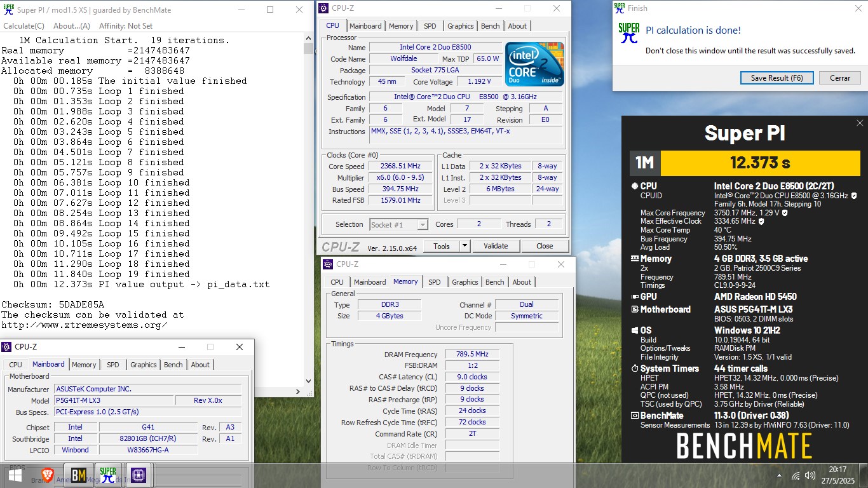This screenshot has height=488, width=868.
Task: Click the CPU chip icon in BenchMate panel
Action: (634, 186)
